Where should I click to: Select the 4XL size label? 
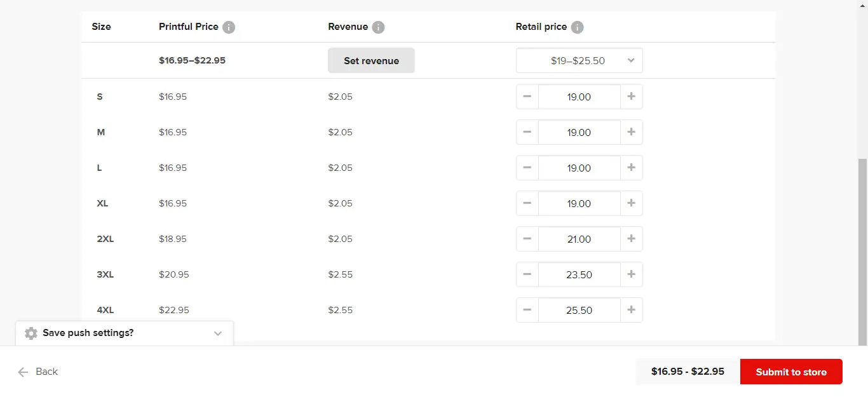pos(105,310)
